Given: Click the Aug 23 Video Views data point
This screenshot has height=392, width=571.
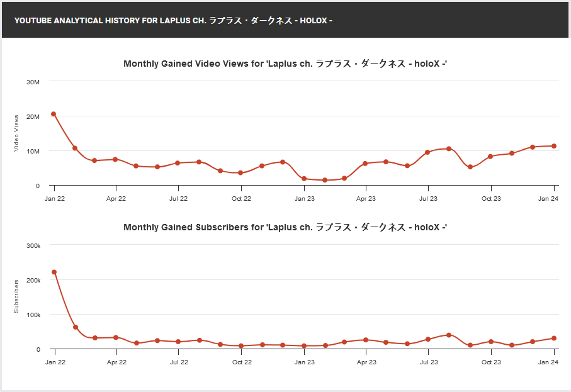Looking at the screenshot, I should 449,149.
